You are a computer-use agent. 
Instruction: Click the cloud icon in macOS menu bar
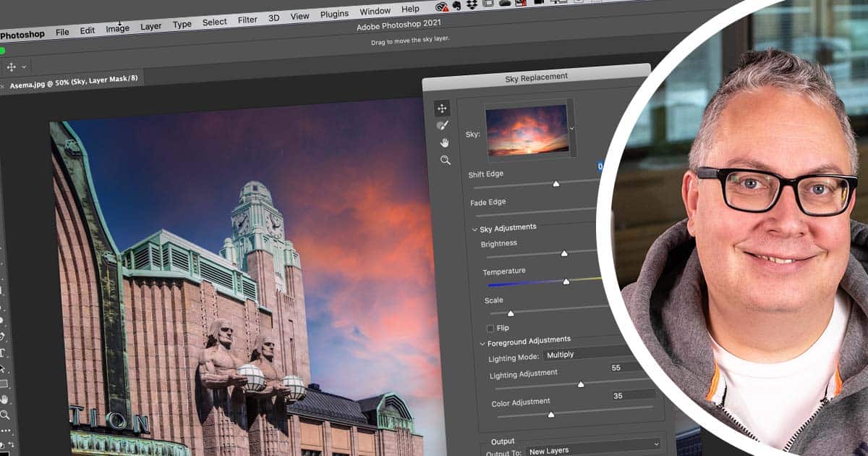[x=505, y=4]
